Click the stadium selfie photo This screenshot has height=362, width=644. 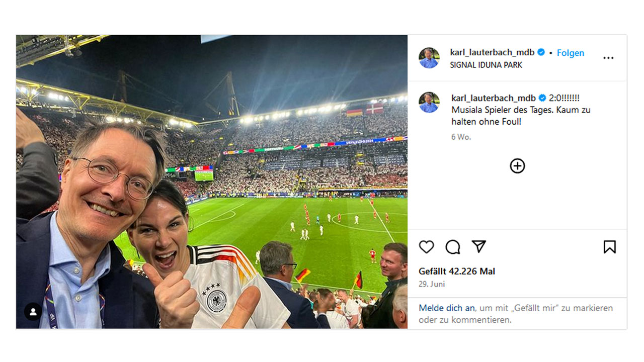[x=211, y=181]
